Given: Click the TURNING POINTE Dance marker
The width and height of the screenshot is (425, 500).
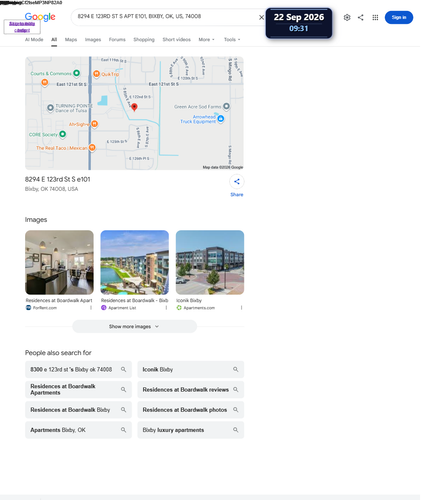Looking at the screenshot, I should pyautogui.click(x=50, y=108).
